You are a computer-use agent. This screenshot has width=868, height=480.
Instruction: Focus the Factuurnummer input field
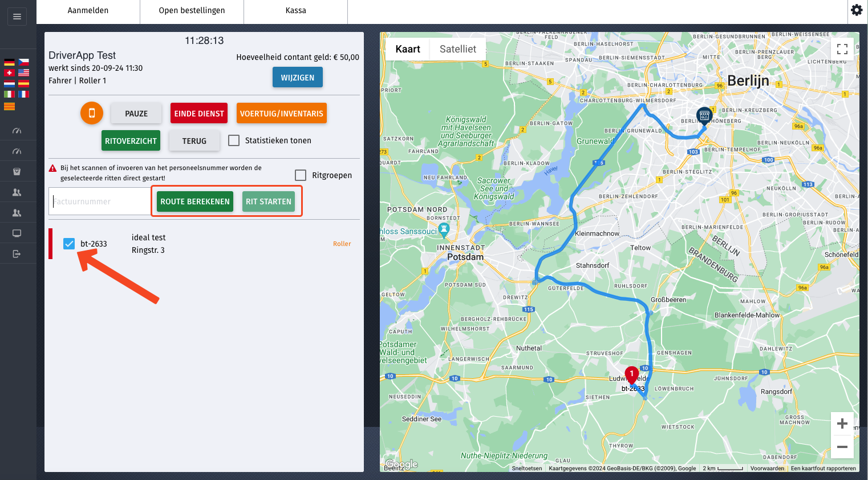(x=100, y=201)
